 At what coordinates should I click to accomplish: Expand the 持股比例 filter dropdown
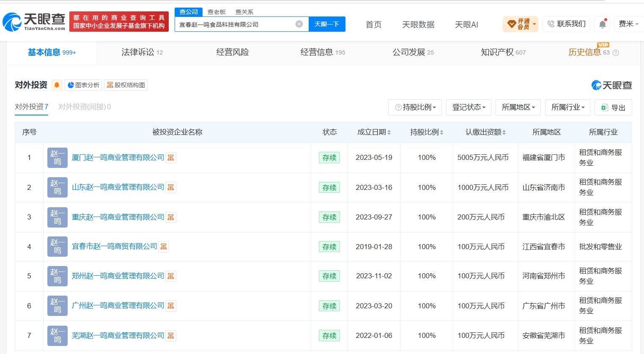pos(415,107)
